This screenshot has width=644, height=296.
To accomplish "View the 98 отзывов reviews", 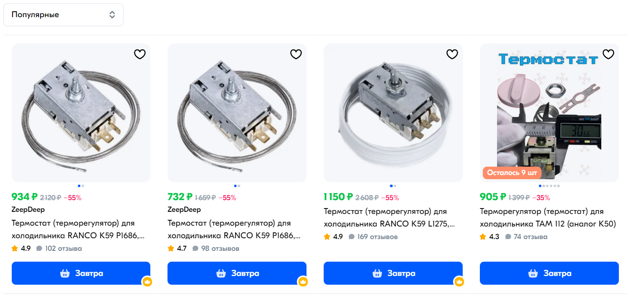I will coord(219,249).
